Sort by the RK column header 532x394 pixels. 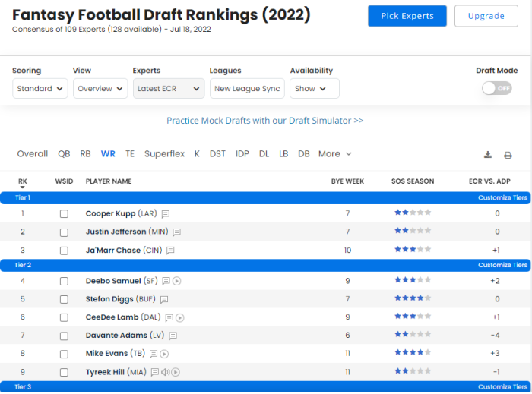[x=22, y=181]
